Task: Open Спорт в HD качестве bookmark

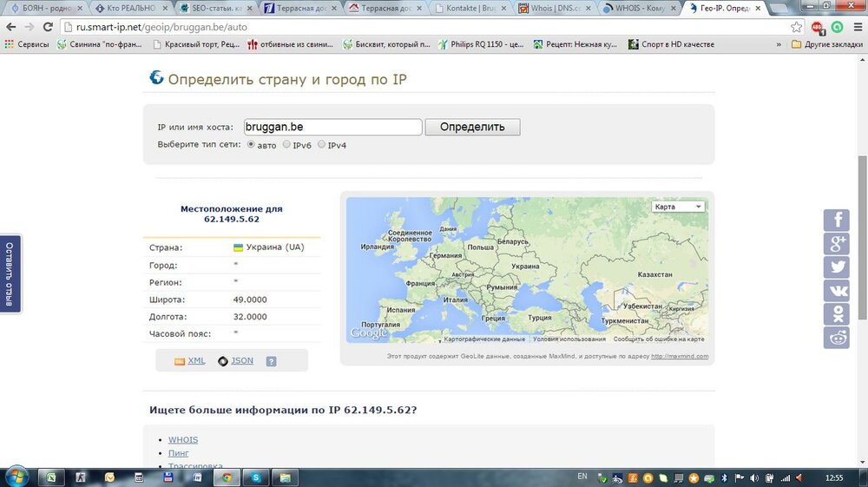Action: pyautogui.click(x=672, y=44)
